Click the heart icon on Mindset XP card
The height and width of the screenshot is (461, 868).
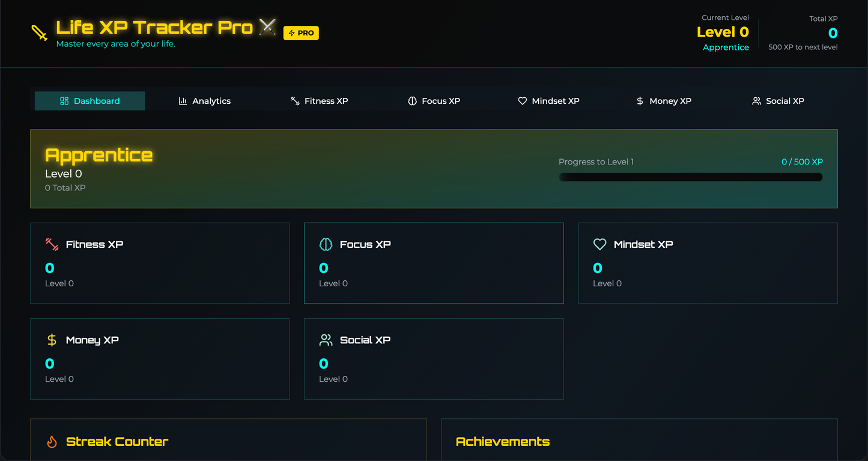[x=599, y=244]
